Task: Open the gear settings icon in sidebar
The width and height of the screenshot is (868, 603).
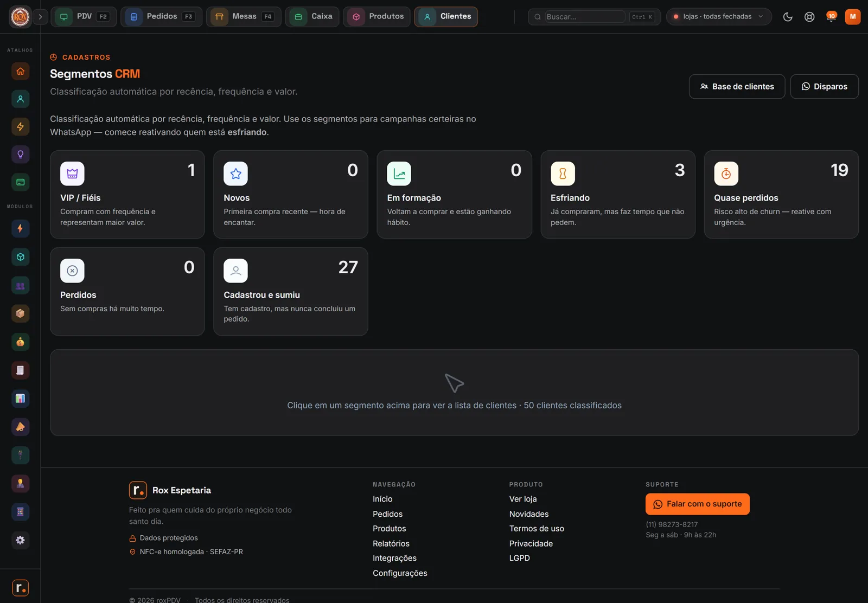Action: [x=20, y=540]
